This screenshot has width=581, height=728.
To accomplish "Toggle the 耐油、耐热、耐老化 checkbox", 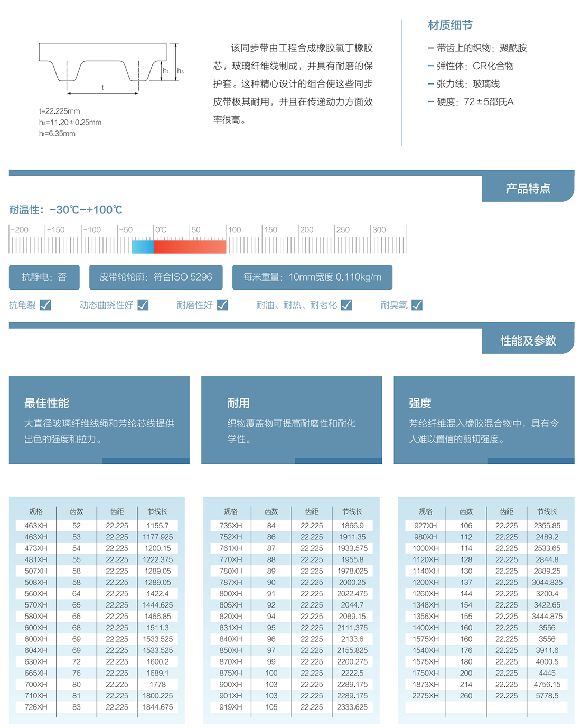I will [x=346, y=305].
